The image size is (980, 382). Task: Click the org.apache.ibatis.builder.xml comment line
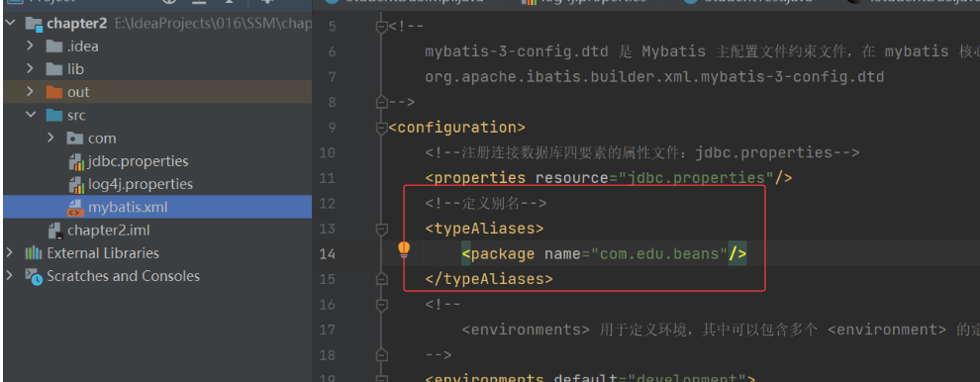pyautogui.click(x=654, y=77)
